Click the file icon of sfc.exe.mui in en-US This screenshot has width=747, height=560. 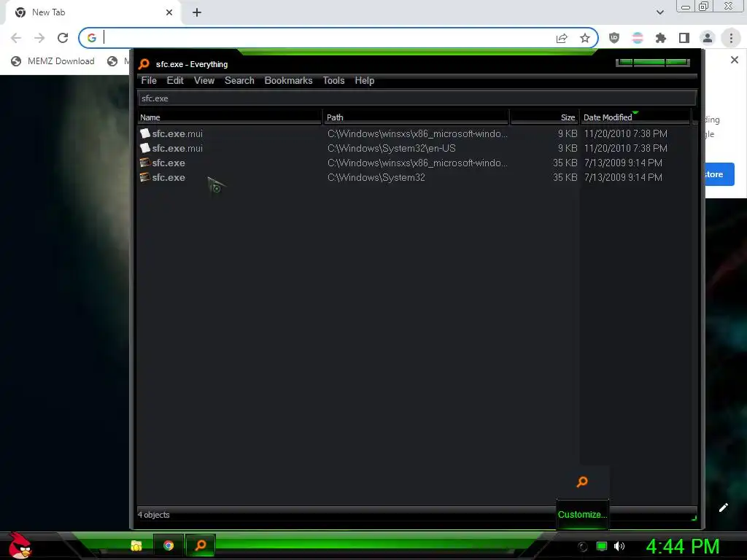tap(145, 148)
